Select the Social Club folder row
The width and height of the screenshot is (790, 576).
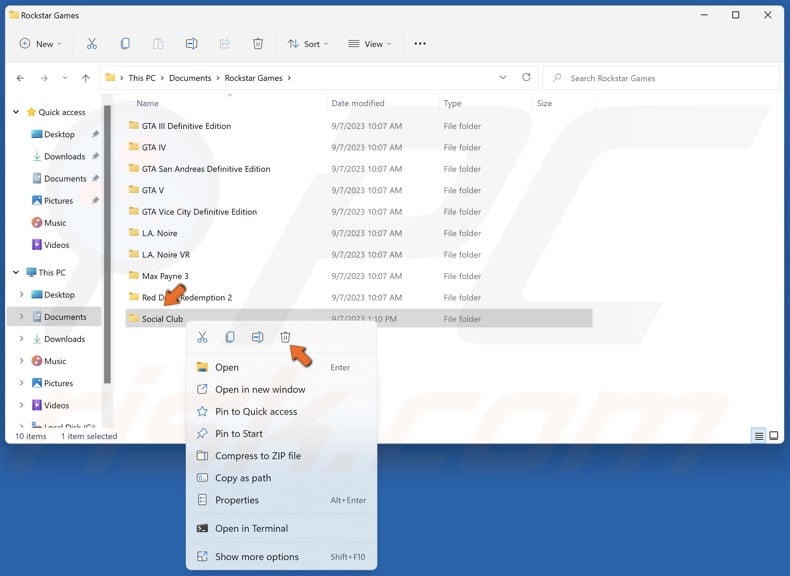[359, 318]
